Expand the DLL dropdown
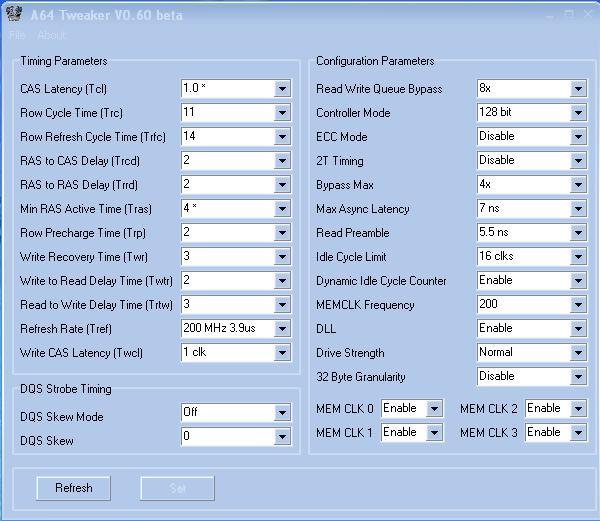 pos(578,329)
